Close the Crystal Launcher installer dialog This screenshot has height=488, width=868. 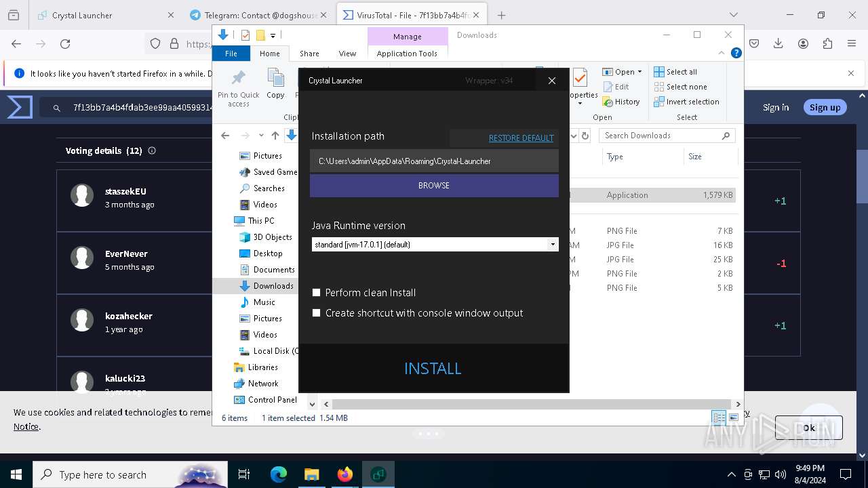click(x=552, y=80)
